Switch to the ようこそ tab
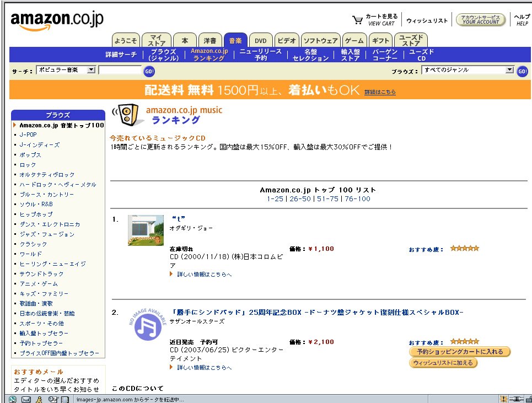 click(x=126, y=40)
